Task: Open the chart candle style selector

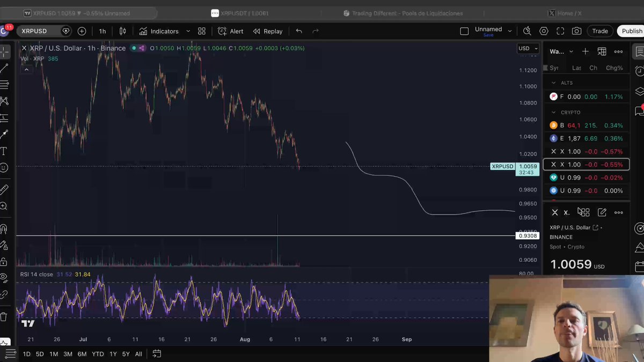Action: pyautogui.click(x=122, y=31)
